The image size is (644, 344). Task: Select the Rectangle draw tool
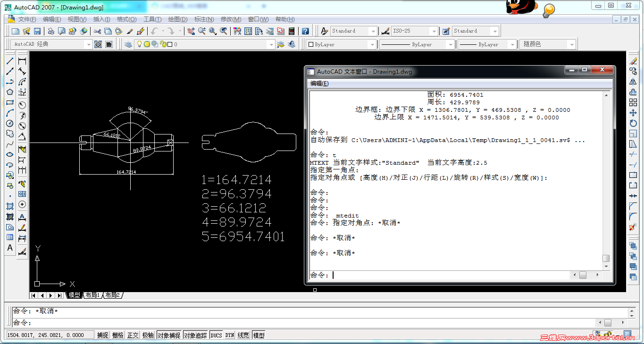10,102
